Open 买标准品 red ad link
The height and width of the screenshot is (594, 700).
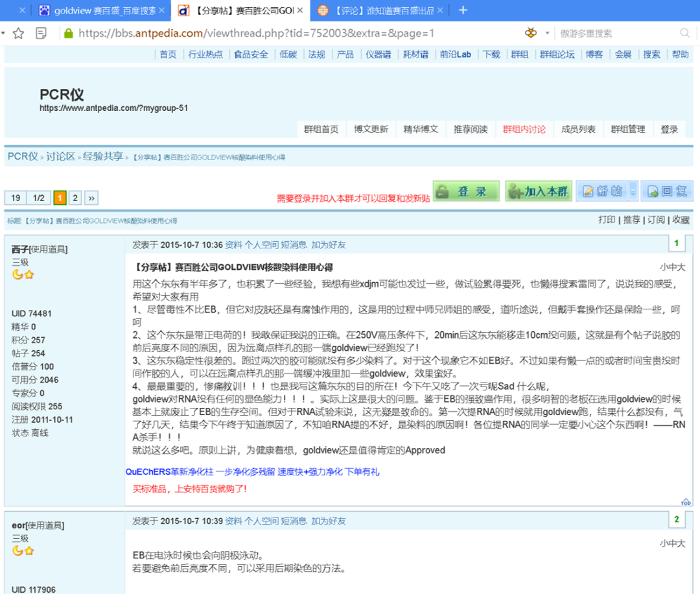coord(190,488)
